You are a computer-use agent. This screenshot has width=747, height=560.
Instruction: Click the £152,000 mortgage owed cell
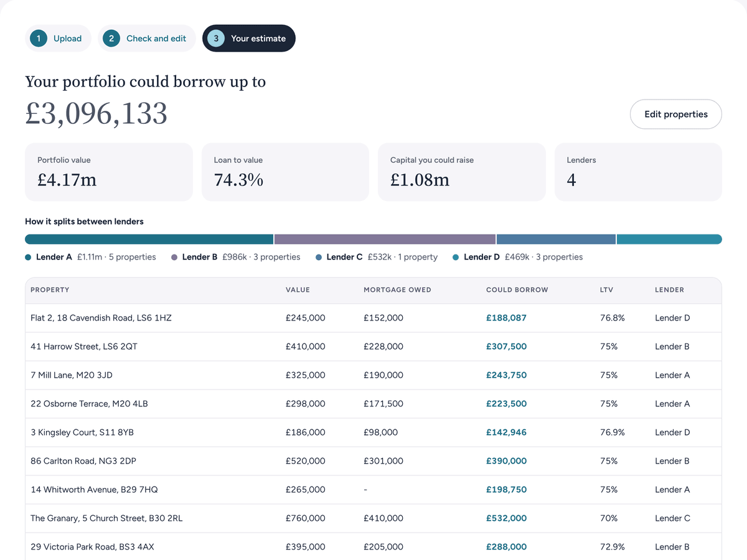point(383,318)
